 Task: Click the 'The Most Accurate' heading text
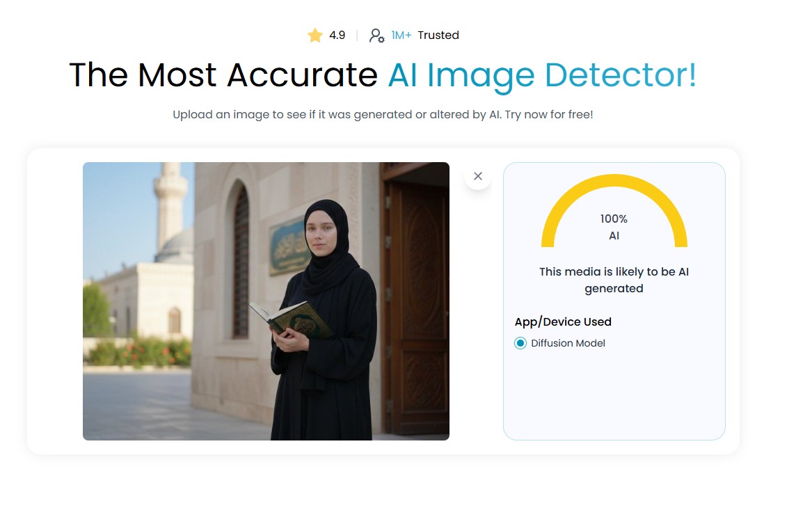tap(223, 76)
